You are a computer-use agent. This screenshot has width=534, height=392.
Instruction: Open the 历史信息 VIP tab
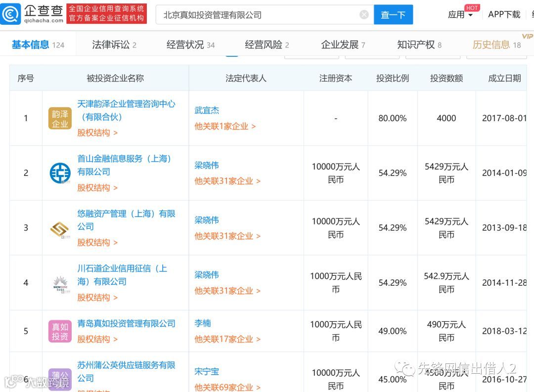[x=496, y=44]
